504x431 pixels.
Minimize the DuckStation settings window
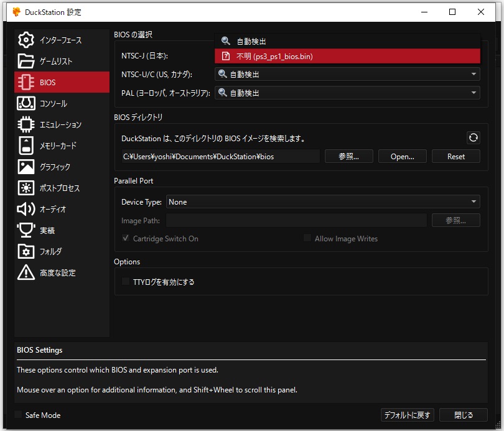point(424,12)
